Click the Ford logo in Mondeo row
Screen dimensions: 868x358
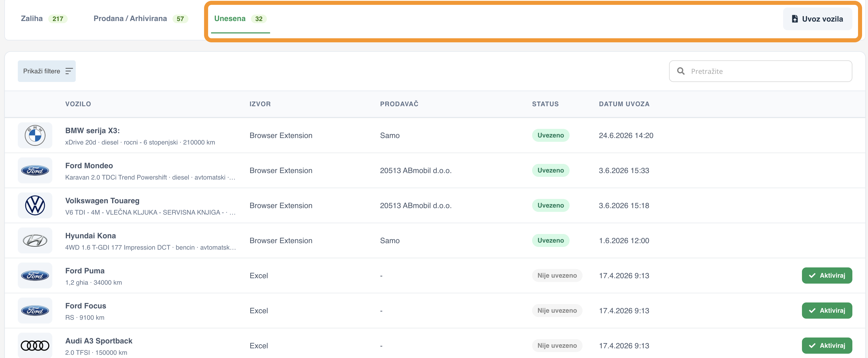[35, 171]
